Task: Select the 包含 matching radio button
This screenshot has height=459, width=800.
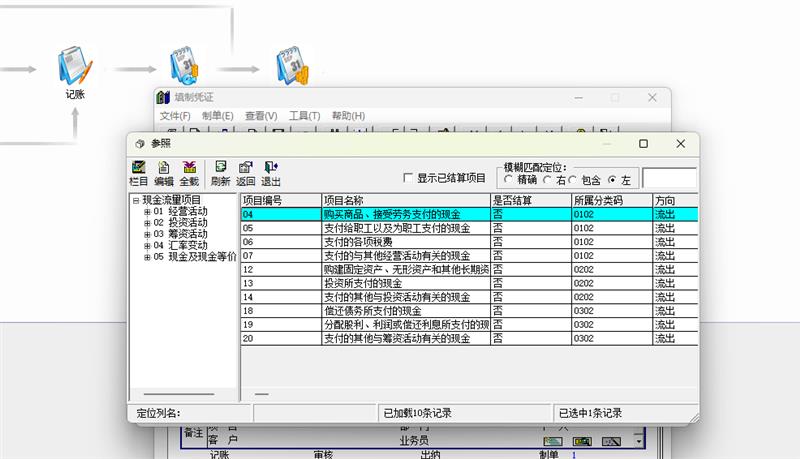Action: [573, 180]
